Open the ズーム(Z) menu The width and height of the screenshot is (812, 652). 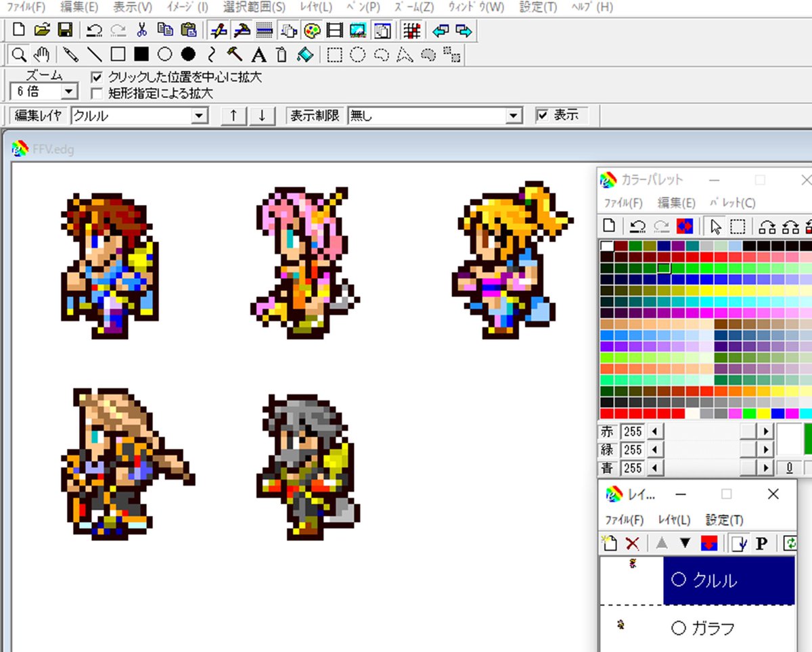coord(414,7)
